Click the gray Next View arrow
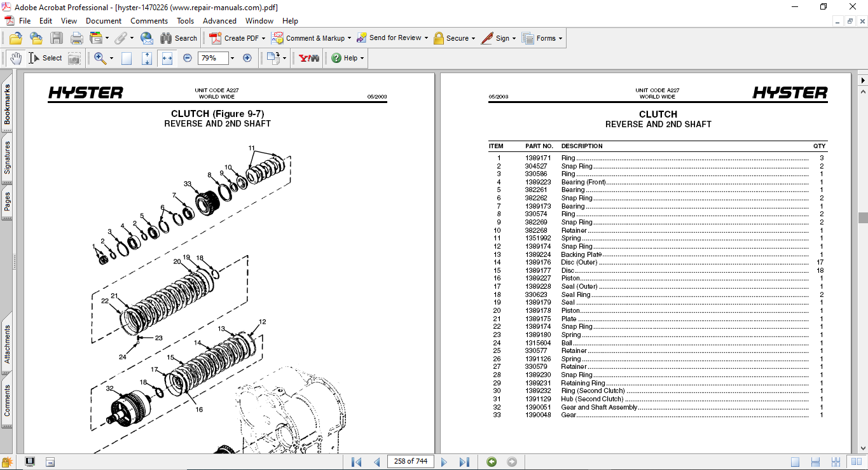Image resolution: width=868 pixels, height=470 pixels. tap(512, 462)
